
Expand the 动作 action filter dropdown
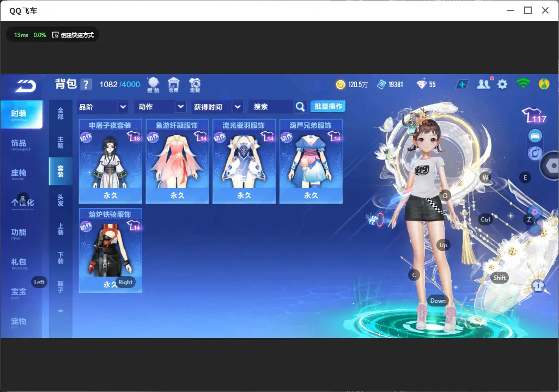click(x=161, y=107)
